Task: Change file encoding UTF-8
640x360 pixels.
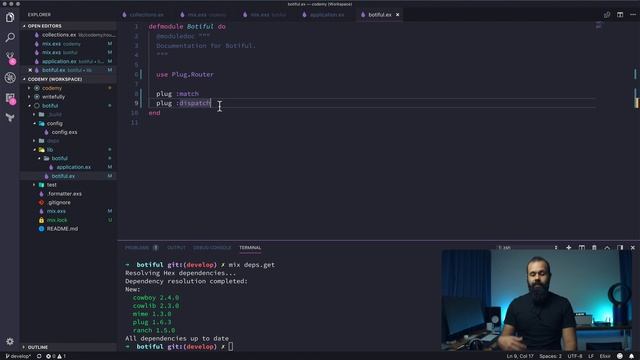Action: pos(575,356)
